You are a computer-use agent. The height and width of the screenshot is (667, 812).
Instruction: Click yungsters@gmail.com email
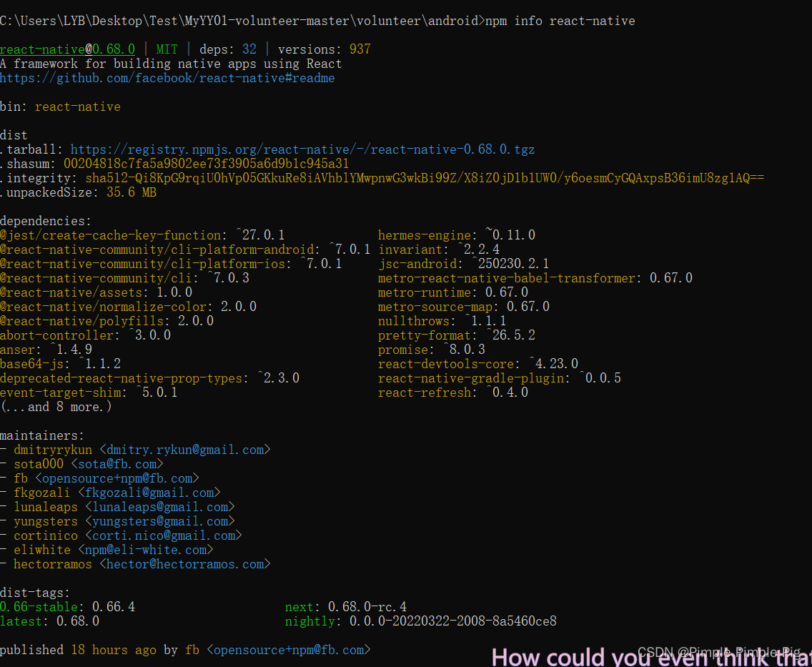coord(160,521)
